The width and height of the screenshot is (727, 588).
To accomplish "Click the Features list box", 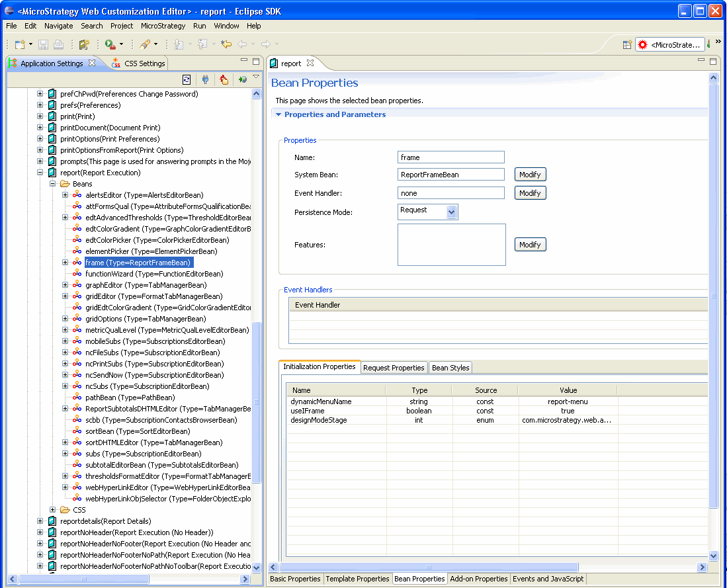I will coord(452,244).
